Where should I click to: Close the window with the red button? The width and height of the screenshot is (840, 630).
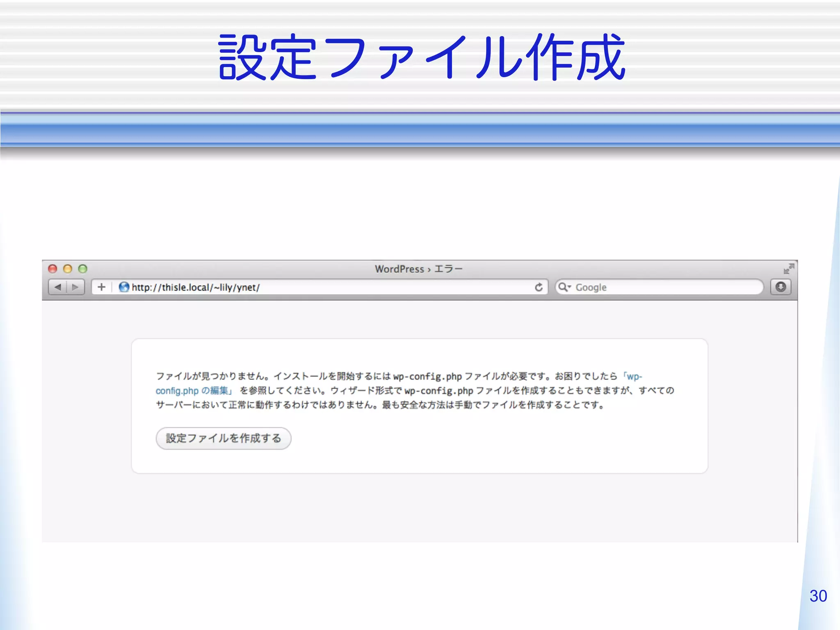coord(52,269)
